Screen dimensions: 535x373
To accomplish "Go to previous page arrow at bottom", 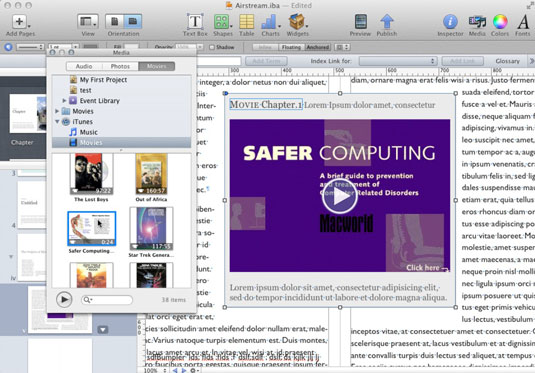I will pyautogui.click(x=175, y=370).
